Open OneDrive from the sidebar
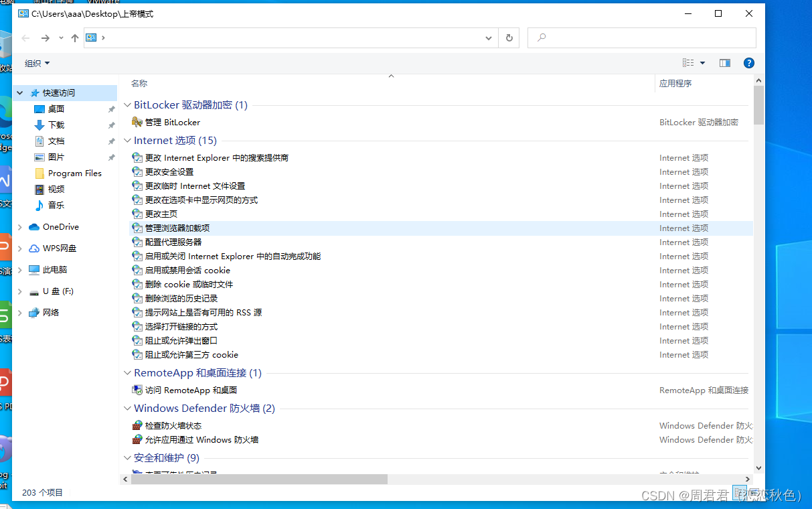 pos(60,226)
